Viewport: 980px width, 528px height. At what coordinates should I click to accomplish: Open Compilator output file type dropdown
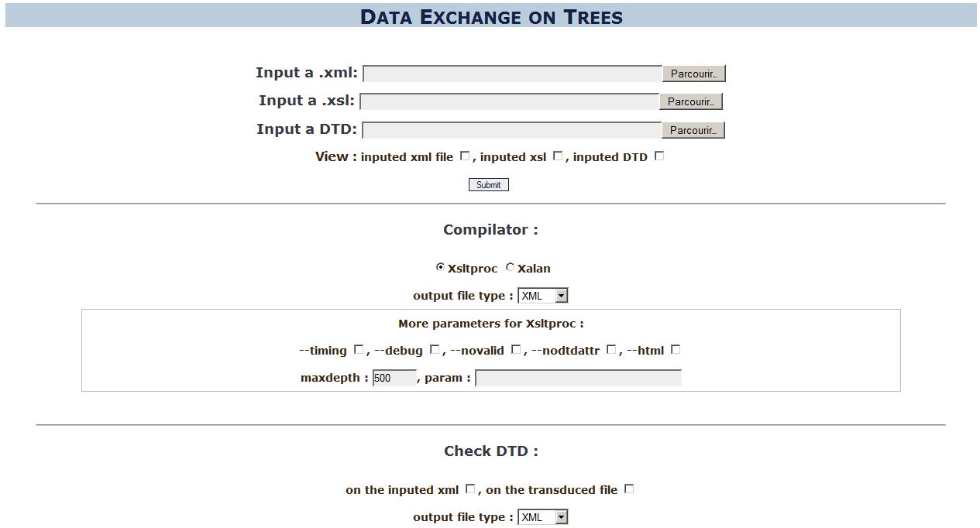click(x=543, y=296)
